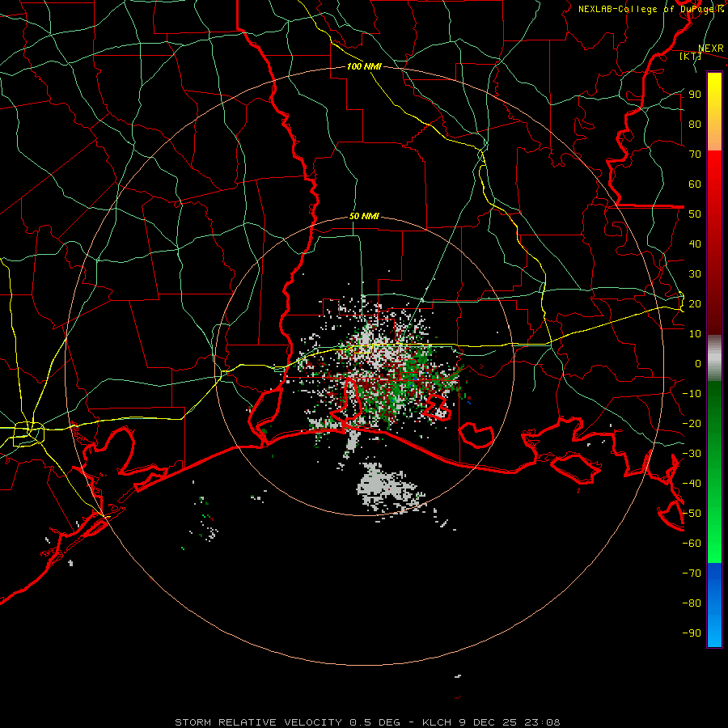The width and height of the screenshot is (728, 728).
Task: Click the 0 knot scale label
Action: click(x=698, y=364)
